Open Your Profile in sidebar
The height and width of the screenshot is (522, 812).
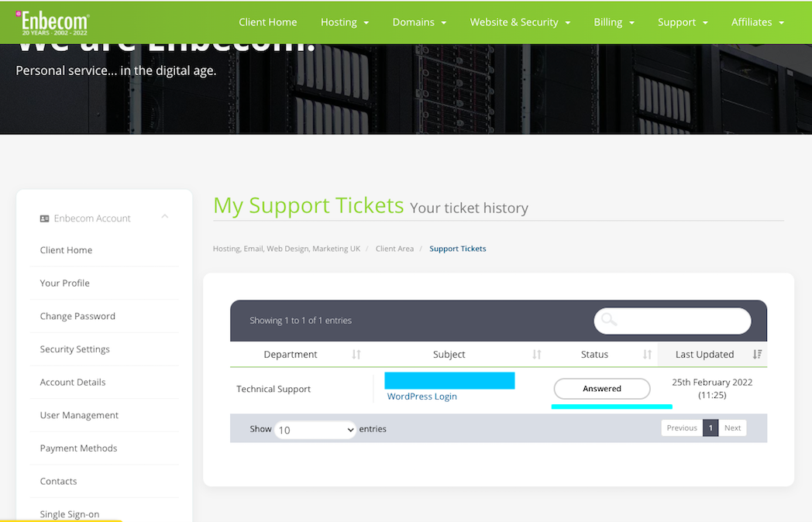(x=65, y=283)
